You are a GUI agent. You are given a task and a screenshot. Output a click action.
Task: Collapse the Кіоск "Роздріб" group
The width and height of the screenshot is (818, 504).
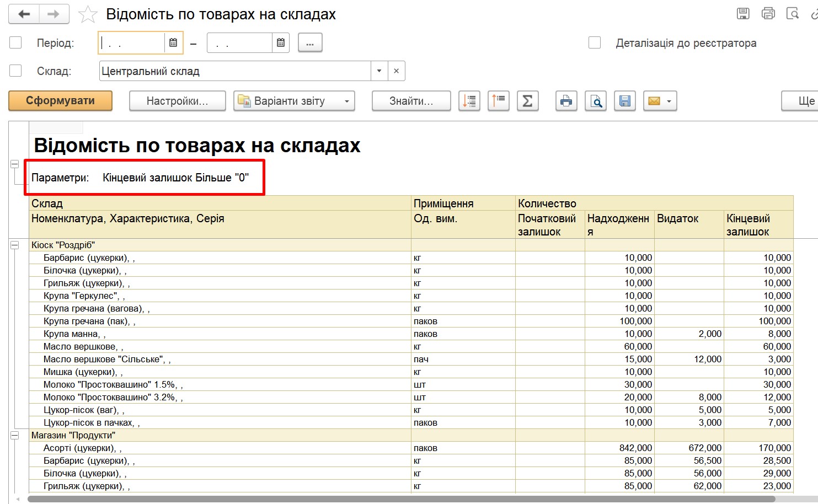(15, 245)
